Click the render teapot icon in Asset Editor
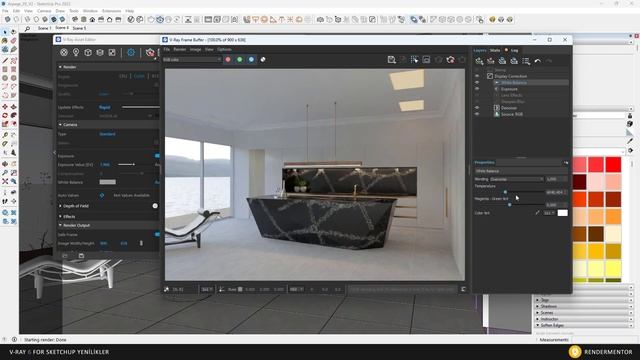 pyautogui.click(x=150, y=53)
